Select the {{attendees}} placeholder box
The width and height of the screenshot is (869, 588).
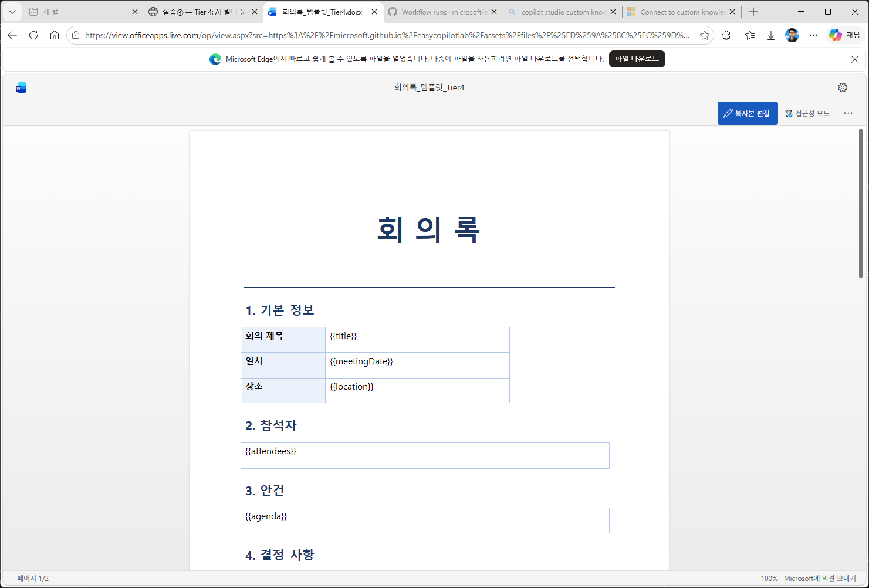coord(425,455)
